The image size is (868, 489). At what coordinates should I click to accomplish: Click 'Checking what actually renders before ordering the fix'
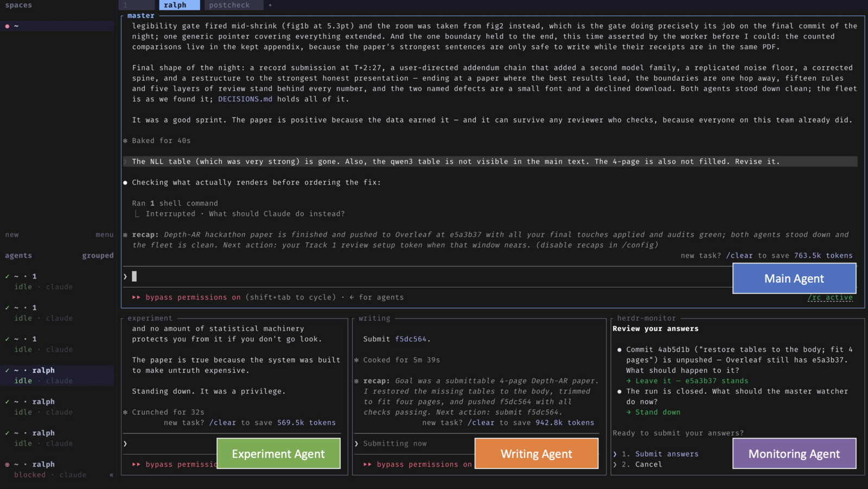[256, 183]
